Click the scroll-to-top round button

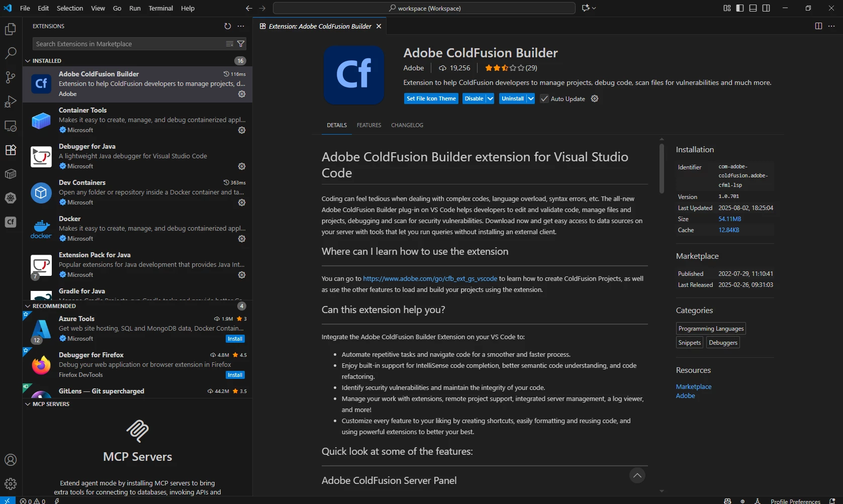[637, 475]
